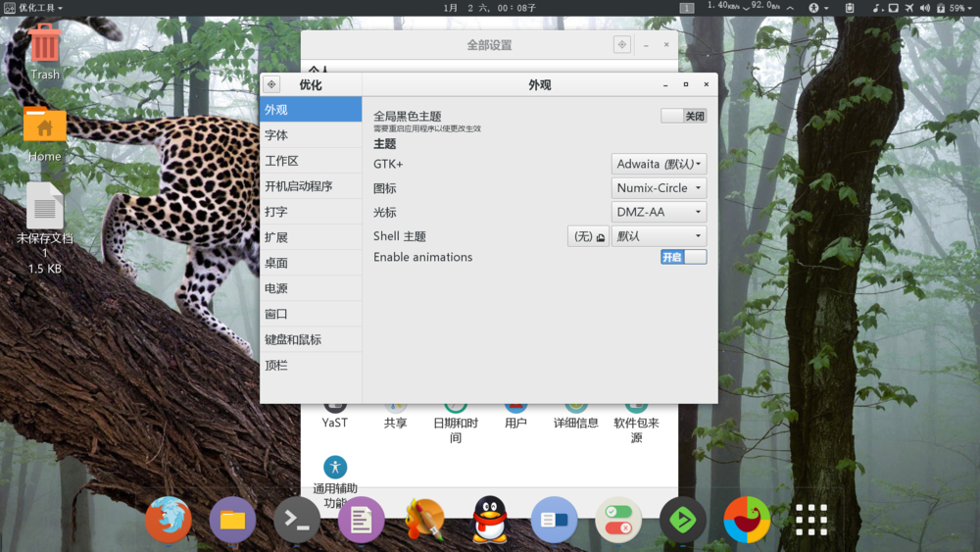Click the clipboard icon in top bar

coord(850,8)
